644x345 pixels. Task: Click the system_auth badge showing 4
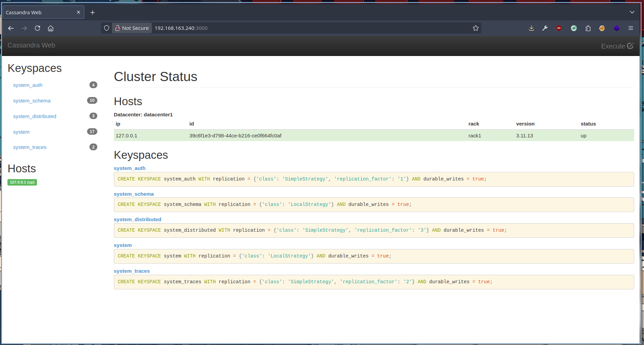pos(93,85)
